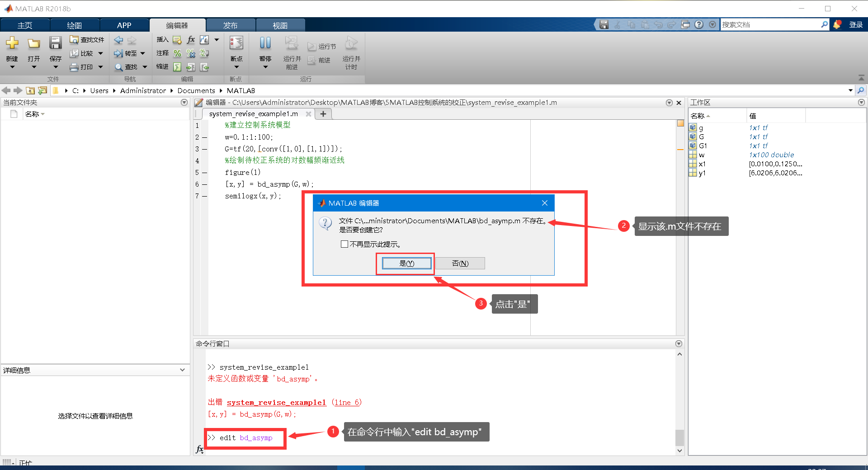
Task: Click the 搜索文档 search field
Action: coord(770,25)
